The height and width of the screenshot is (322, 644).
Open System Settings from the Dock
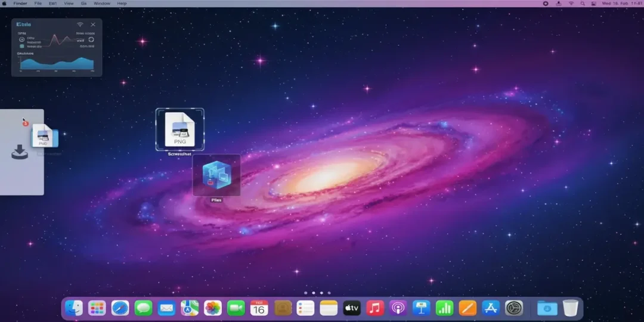click(514, 308)
